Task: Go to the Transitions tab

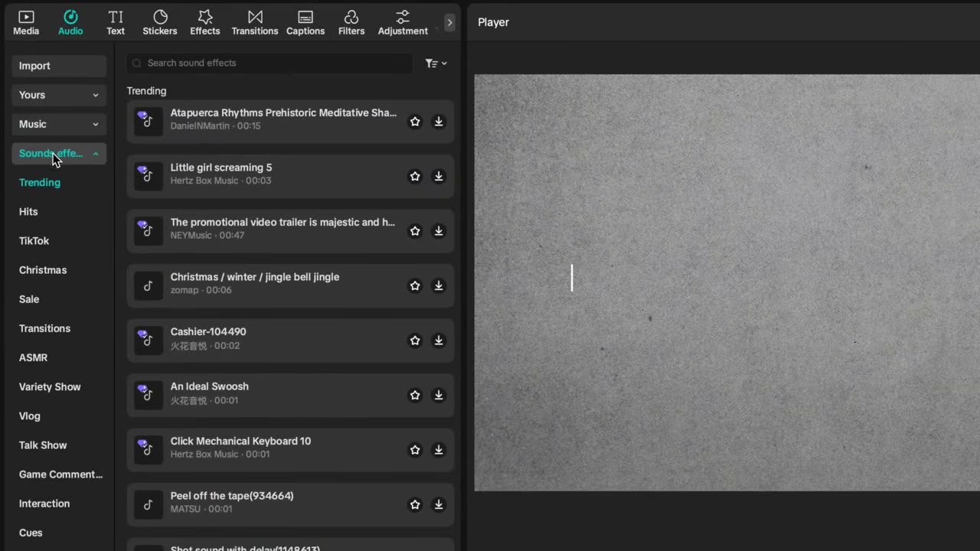Action: pyautogui.click(x=255, y=22)
